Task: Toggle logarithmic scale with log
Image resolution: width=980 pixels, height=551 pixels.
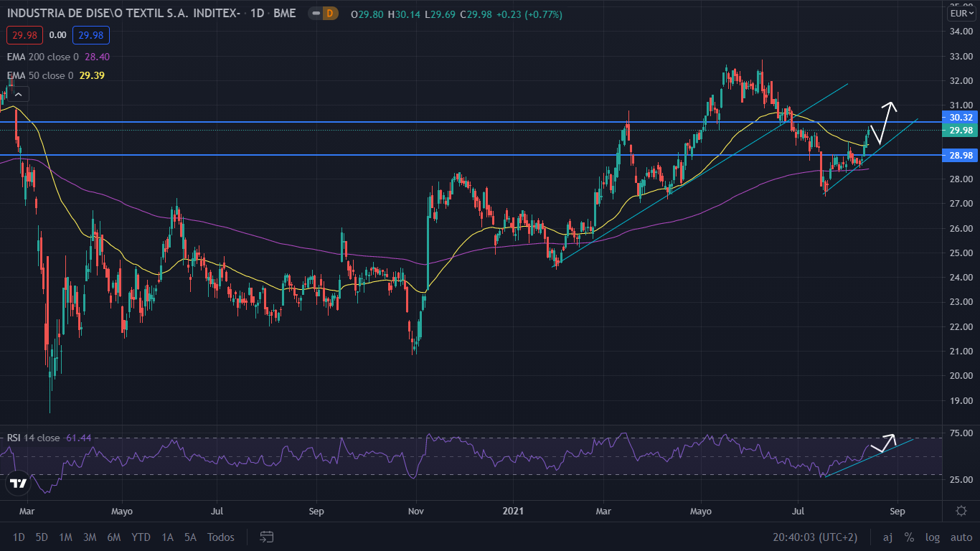Action: (x=932, y=537)
